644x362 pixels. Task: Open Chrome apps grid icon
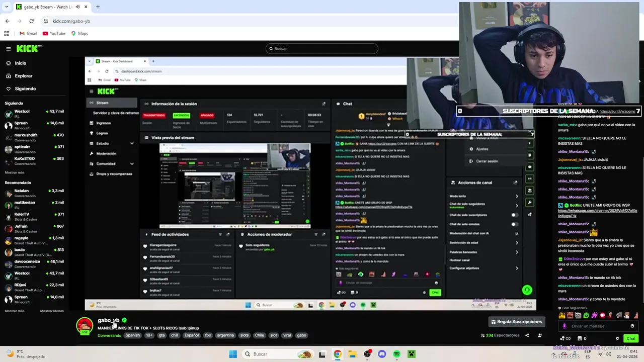click(x=7, y=34)
